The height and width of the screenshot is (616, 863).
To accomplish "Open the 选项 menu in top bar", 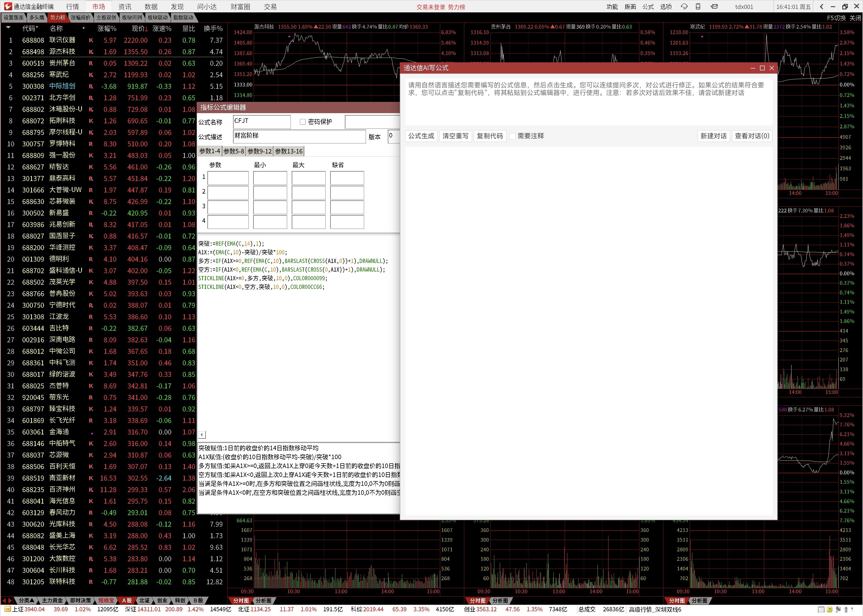I will (666, 7).
